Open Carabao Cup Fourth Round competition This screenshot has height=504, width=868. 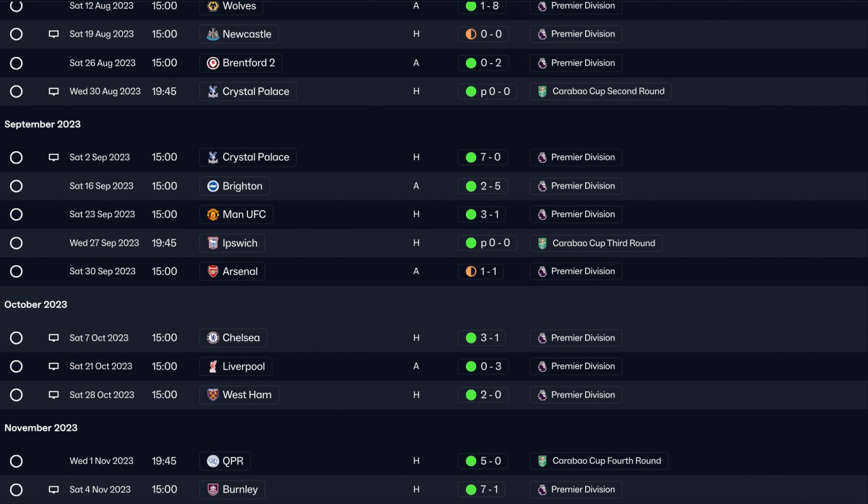[606, 461]
